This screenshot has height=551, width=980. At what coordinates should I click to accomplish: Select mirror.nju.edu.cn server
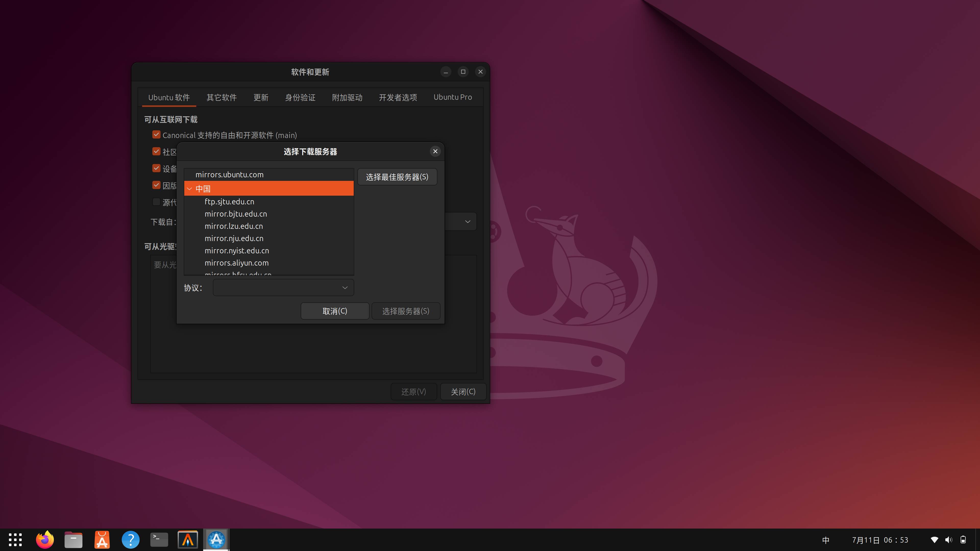[x=269, y=239]
